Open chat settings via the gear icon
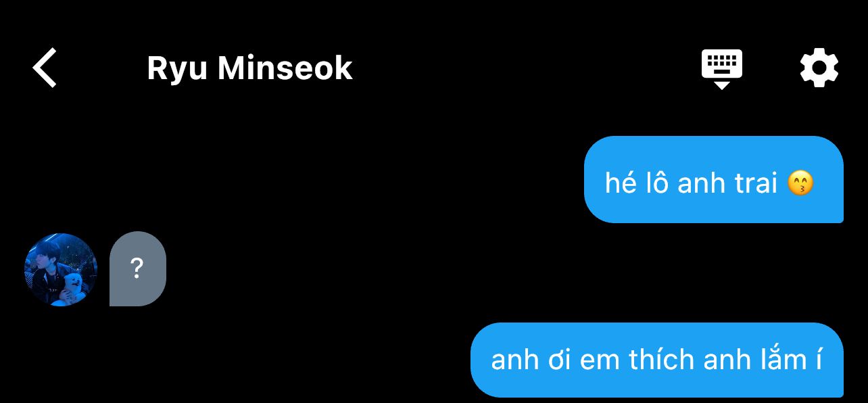 coord(819,68)
